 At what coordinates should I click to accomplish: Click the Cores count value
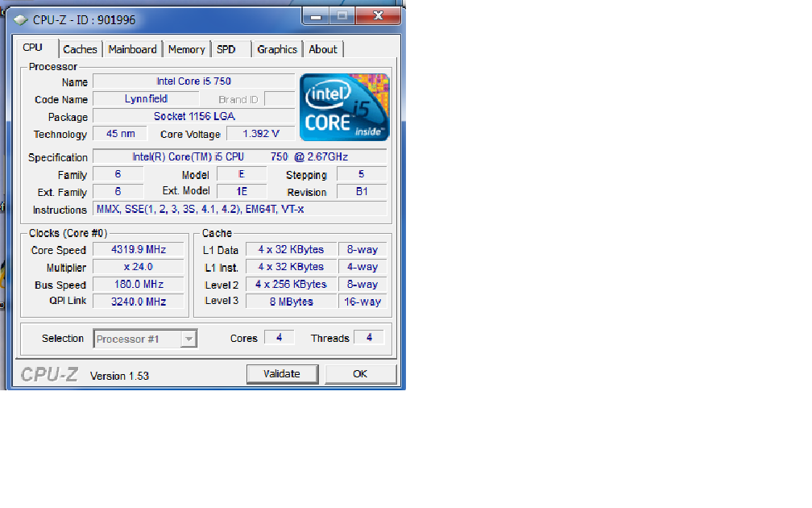point(279,337)
